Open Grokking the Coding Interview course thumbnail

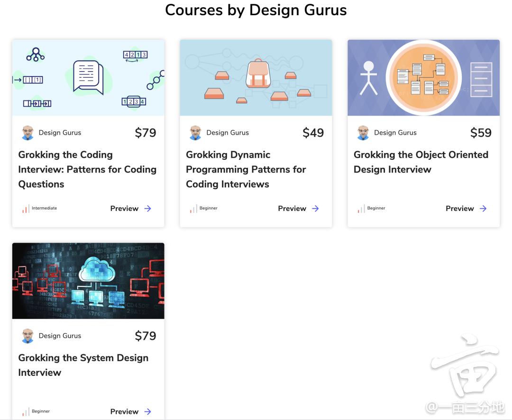[x=88, y=78]
